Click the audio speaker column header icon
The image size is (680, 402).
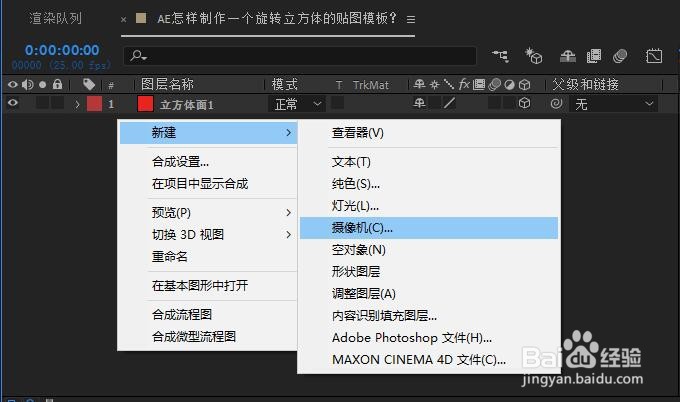click(28, 84)
